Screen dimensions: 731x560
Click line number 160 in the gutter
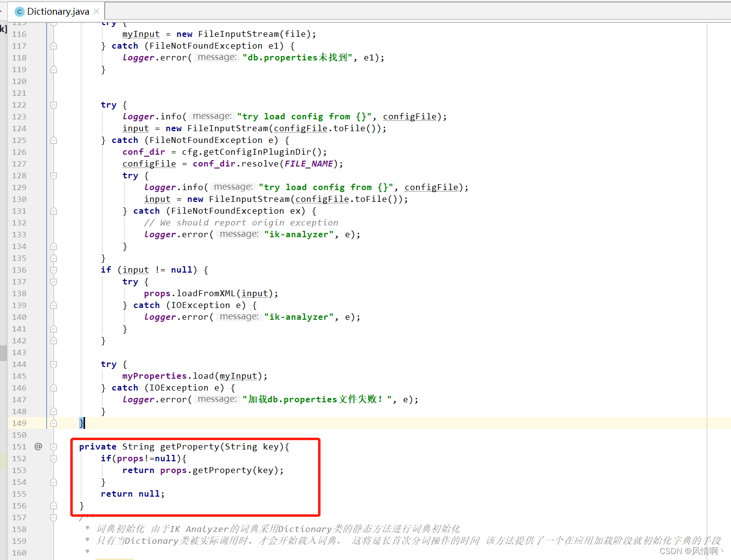coord(19,553)
